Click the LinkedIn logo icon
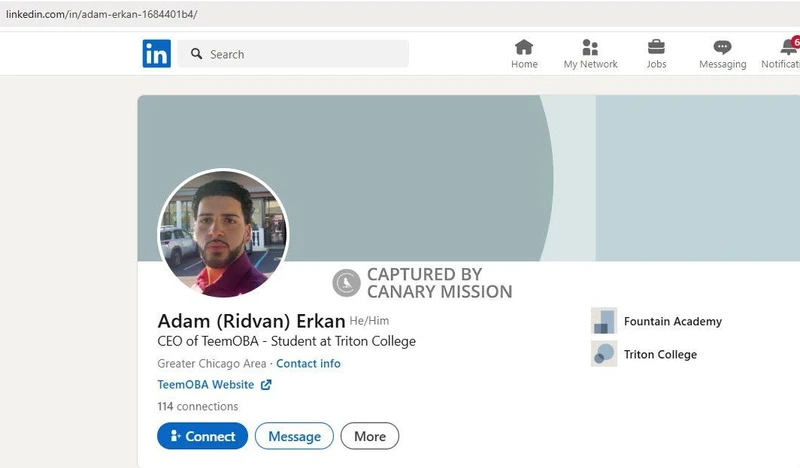Viewport: 800px width, 468px height. 157,54
